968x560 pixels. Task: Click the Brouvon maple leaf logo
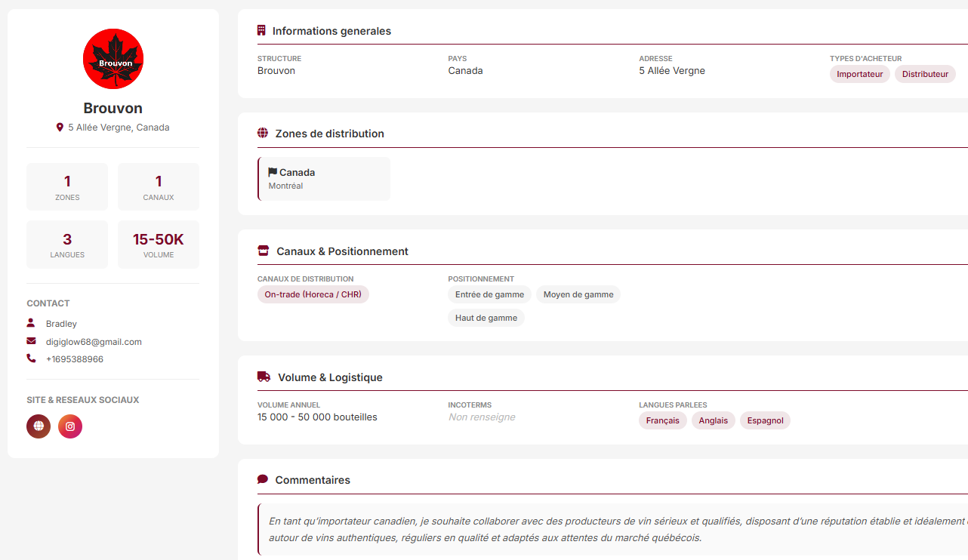tap(113, 59)
